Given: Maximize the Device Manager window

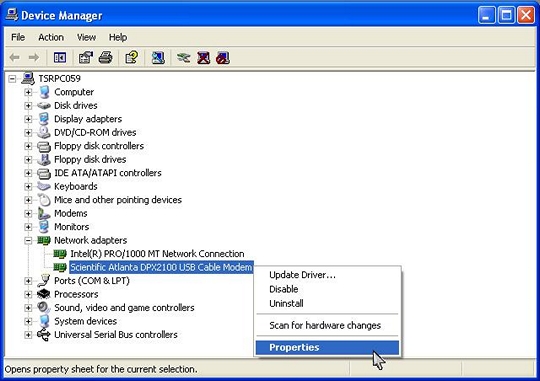Looking at the screenshot, I should pyautogui.click(x=506, y=15).
